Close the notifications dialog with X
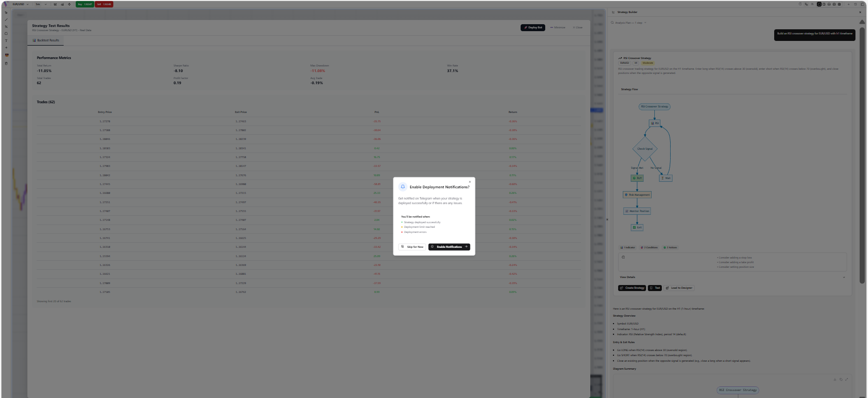This screenshot has width=868, height=398. pyautogui.click(x=470, y=182)
